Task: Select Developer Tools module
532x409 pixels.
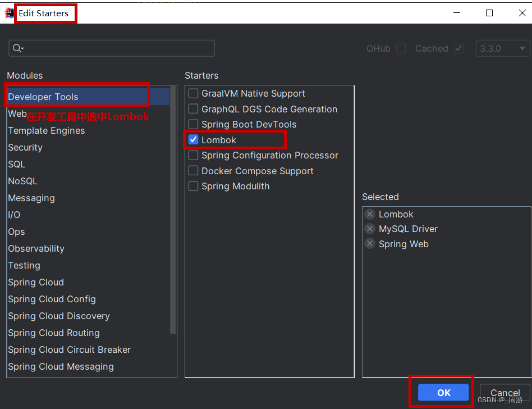Action: (89, 97)
